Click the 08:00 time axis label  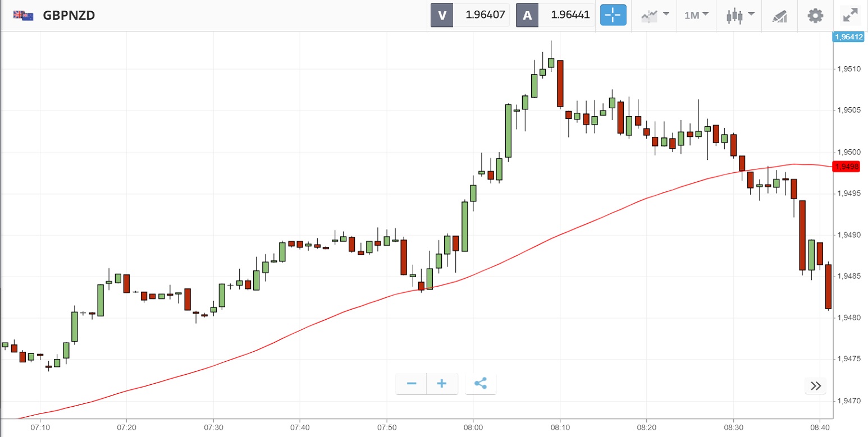473,427
